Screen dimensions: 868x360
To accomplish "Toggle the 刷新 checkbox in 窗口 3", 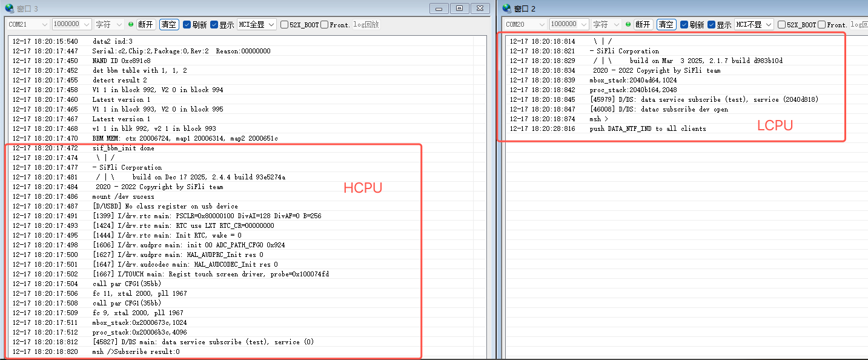I will [x=187, y=25].
